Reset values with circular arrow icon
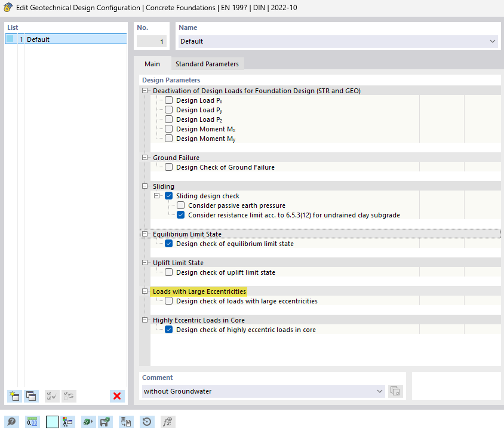This screenshot has width=504, height=433. tap(147, 422)
